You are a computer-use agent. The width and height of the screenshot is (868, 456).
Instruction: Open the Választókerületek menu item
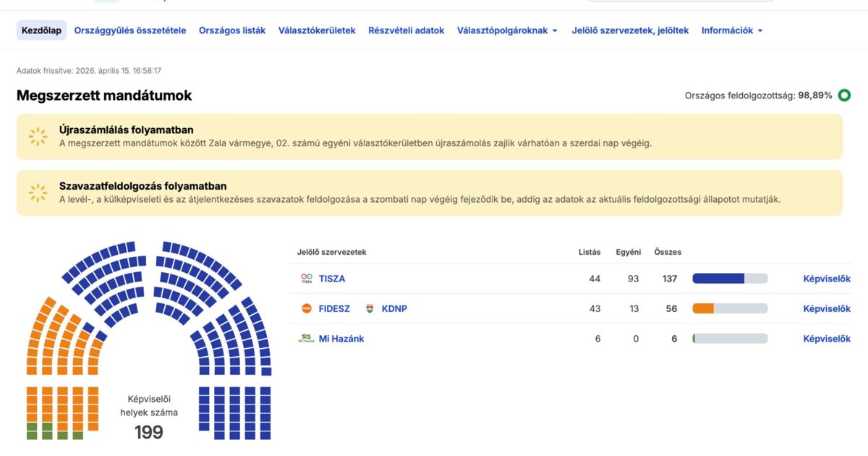[317, 30]
